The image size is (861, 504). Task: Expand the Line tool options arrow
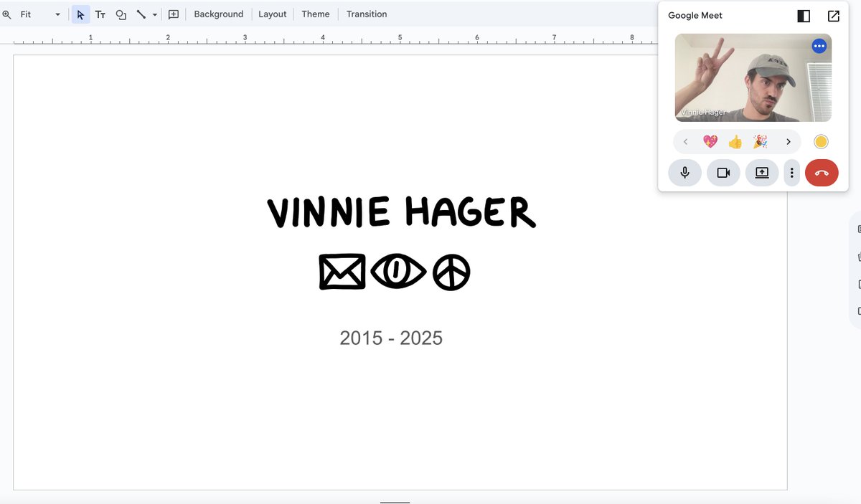[154, 14]
